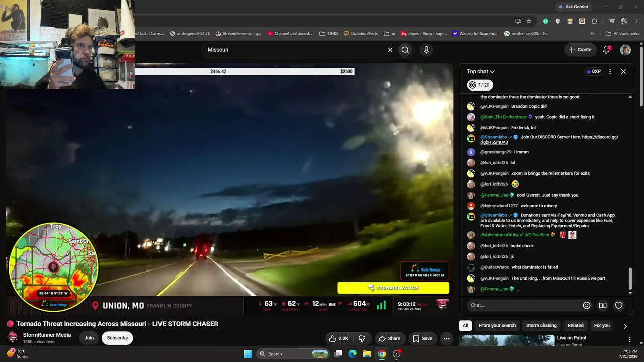Screen dimensions: 644x362
Task: Open the Shoes - Shop - Supreme bookmark
Action: coord(424,34)
